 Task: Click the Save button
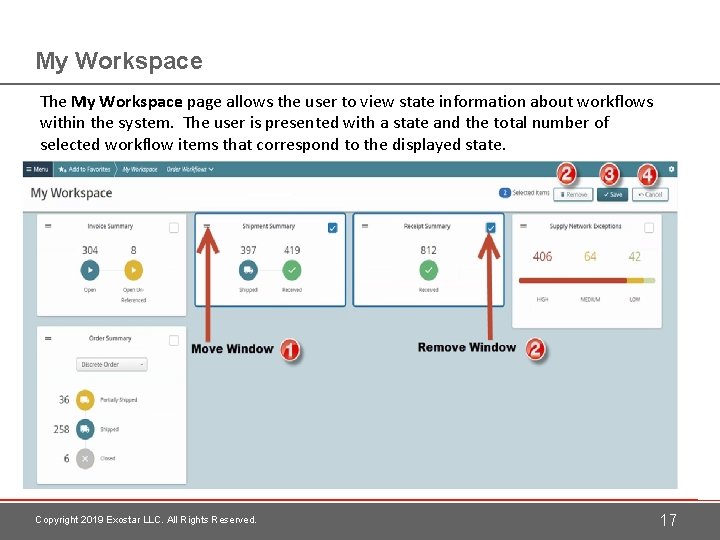612,194
